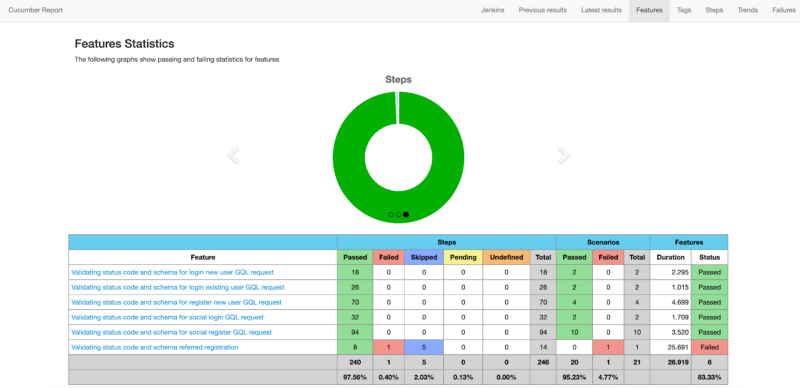The height and width of the screenshot is (388, 800).
Task: Open the Cucumber Report home link
Action: click(x=36, y=10)
